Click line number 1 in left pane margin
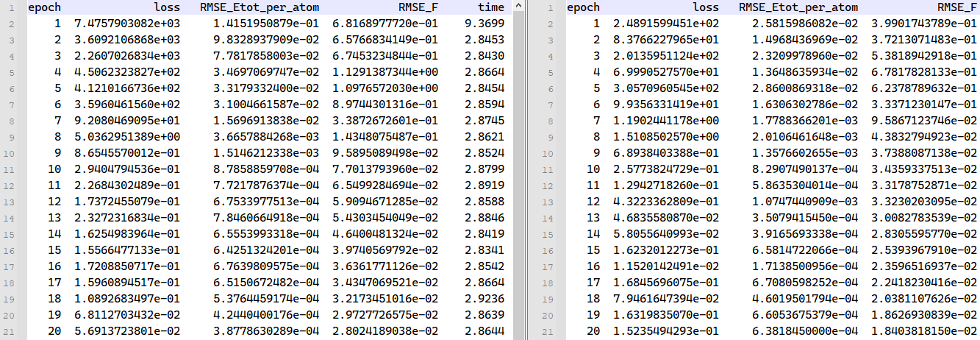Screen dimensions: 980x340 point(14,7)
